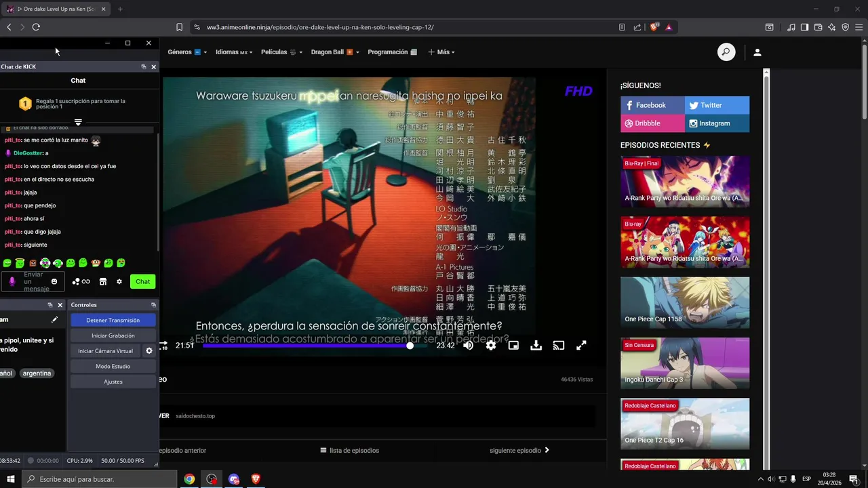
Task: Cast the video to a device
Action: pos(559,346)
